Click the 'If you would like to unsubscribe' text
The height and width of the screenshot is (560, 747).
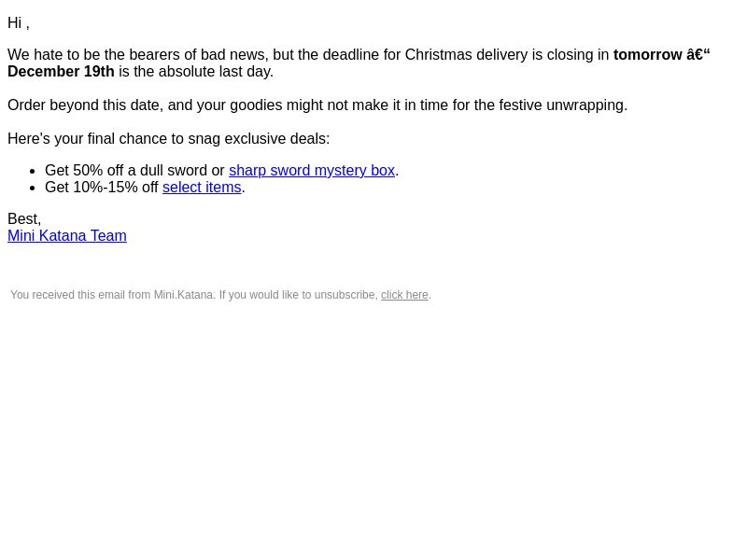coord(298,295)
